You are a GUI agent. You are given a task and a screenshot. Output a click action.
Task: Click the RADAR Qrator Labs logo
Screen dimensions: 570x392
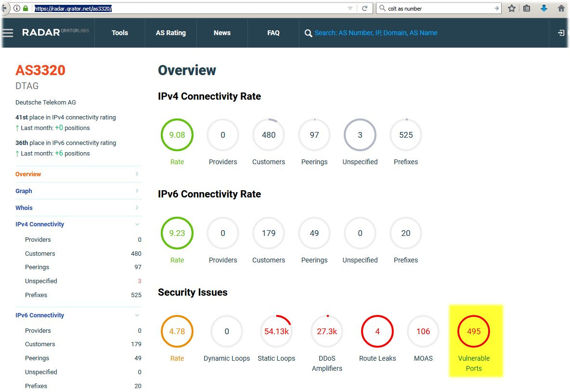point(56,32)
